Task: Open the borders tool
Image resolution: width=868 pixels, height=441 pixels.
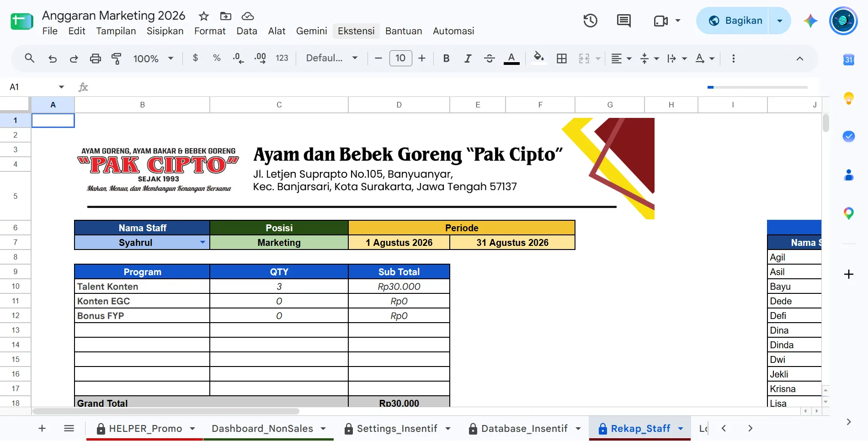Action: (562, 58)
